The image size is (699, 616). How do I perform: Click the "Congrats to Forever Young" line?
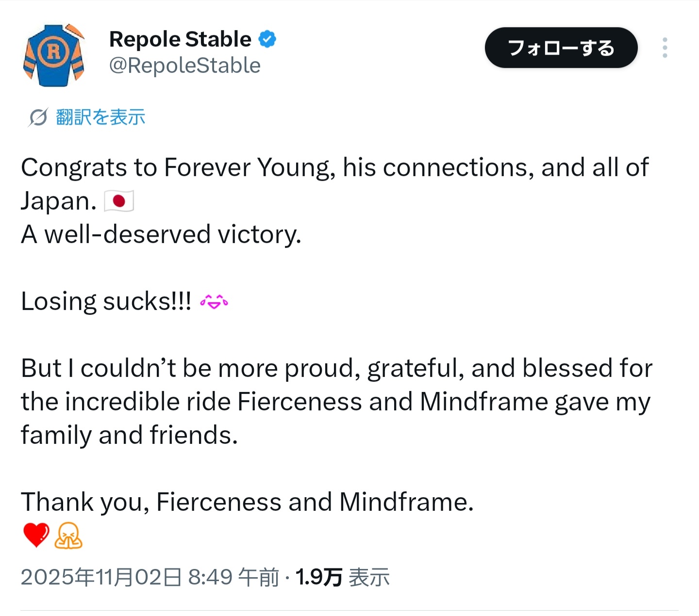click(334, 168)
